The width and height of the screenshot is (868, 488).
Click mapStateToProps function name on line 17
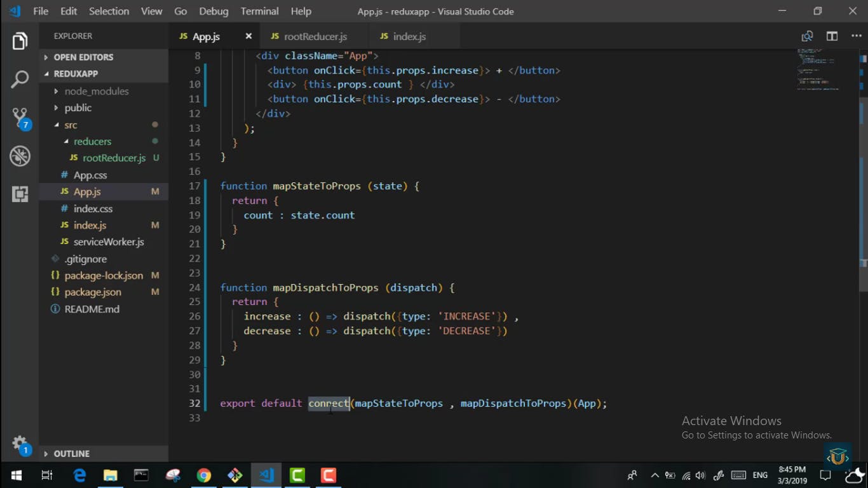[317, 186]
